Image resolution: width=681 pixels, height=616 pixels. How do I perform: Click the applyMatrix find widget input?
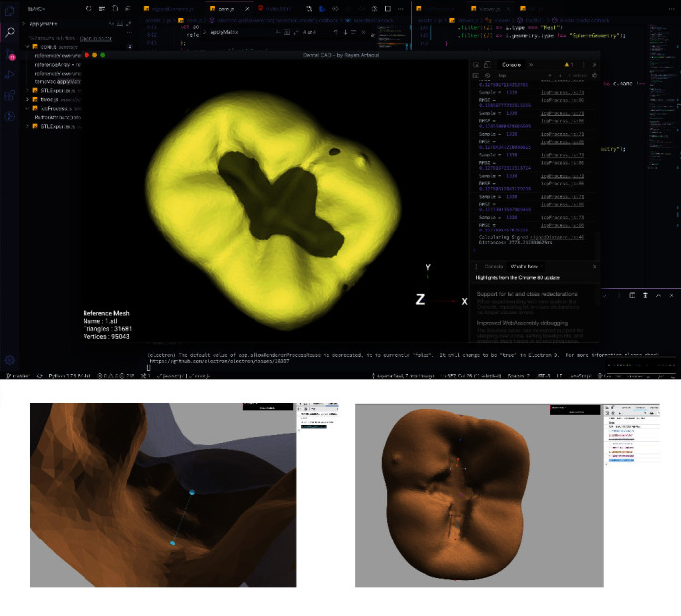241,32
